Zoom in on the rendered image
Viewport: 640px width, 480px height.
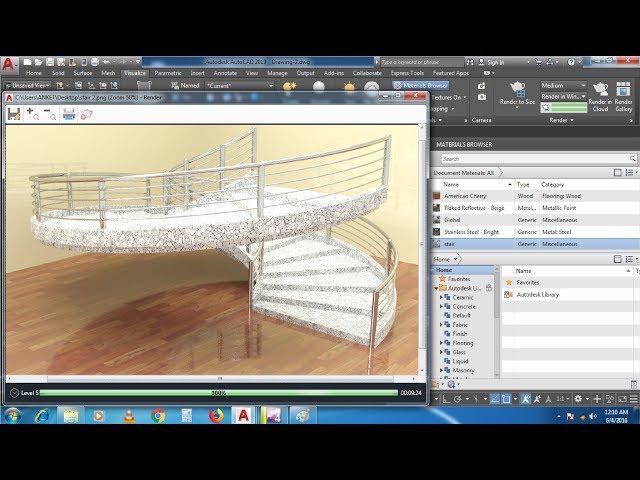(30, 113)
